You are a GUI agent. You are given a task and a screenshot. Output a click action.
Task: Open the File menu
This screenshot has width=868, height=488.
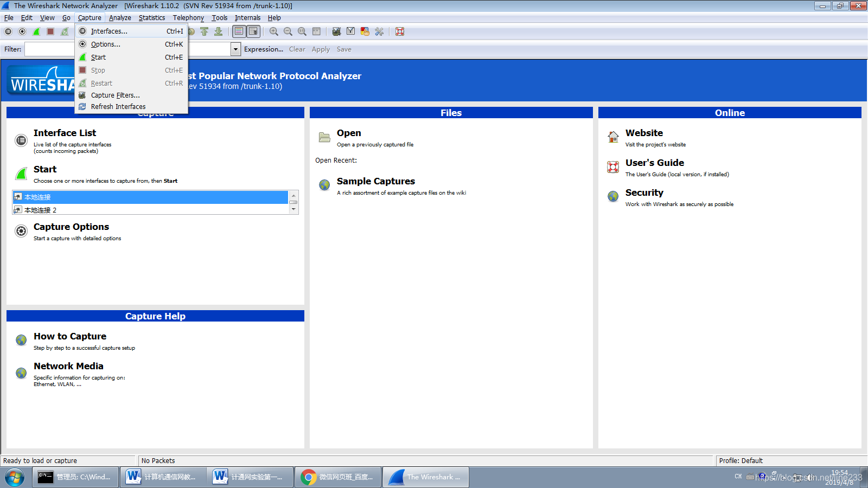(x=9, y=18)
